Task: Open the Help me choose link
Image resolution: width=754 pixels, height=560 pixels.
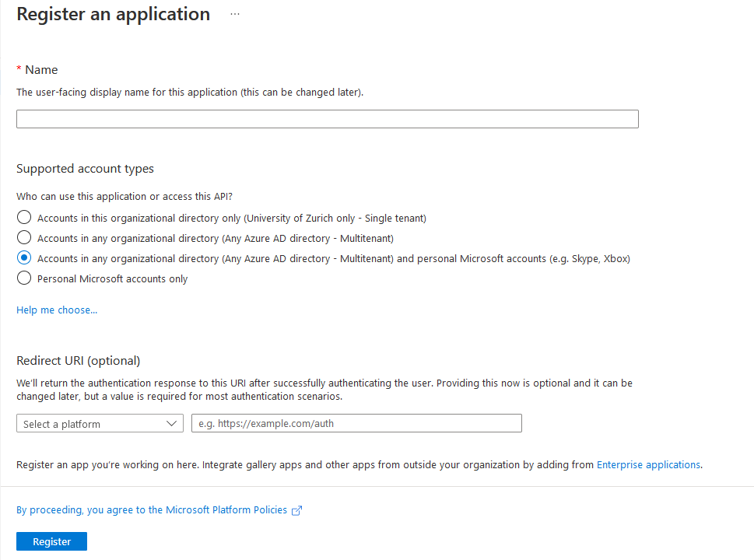Action: tap(57, 310)
